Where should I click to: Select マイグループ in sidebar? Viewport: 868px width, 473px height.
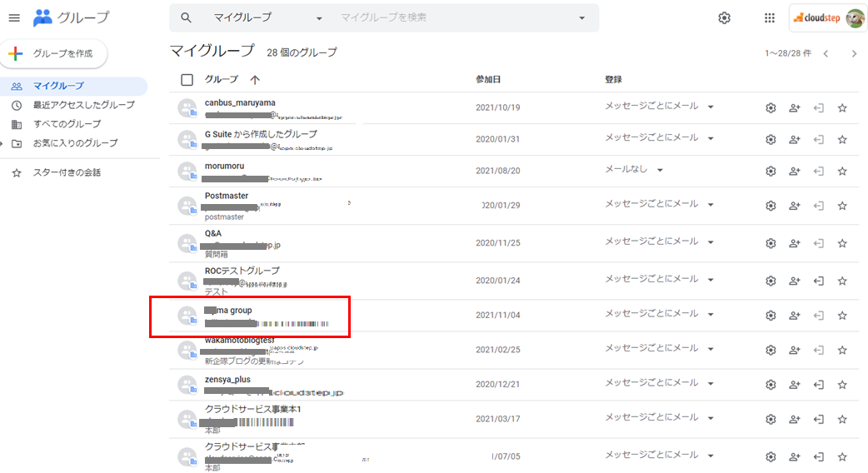[x=73, y=86]
